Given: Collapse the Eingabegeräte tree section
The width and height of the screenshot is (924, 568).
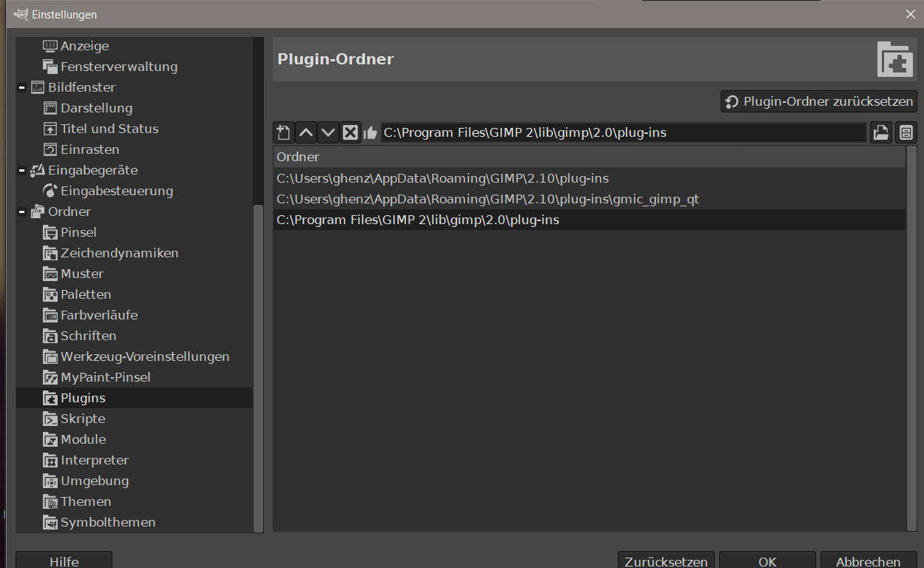Looking at the screenshot, I should 22,170.
